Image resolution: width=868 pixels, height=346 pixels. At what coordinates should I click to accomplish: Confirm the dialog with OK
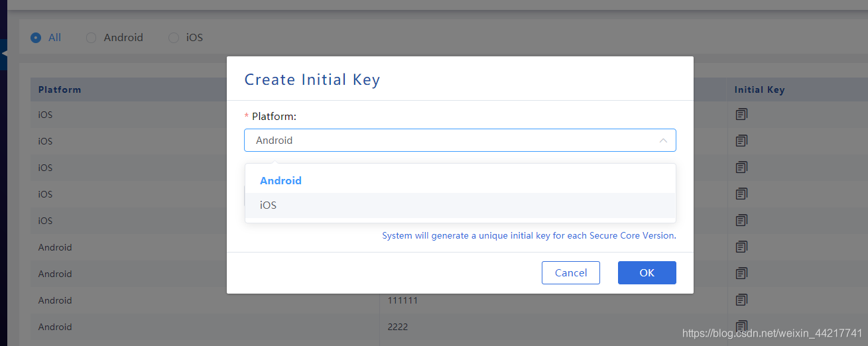click(647, 272)
